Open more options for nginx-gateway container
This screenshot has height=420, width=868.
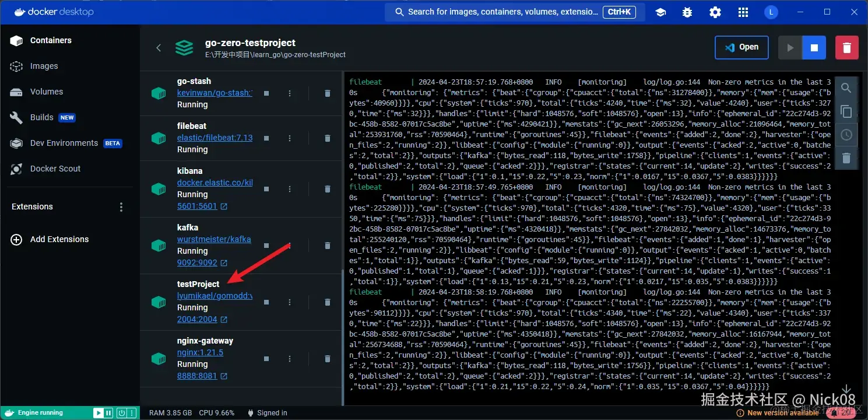tap(290, 359)
